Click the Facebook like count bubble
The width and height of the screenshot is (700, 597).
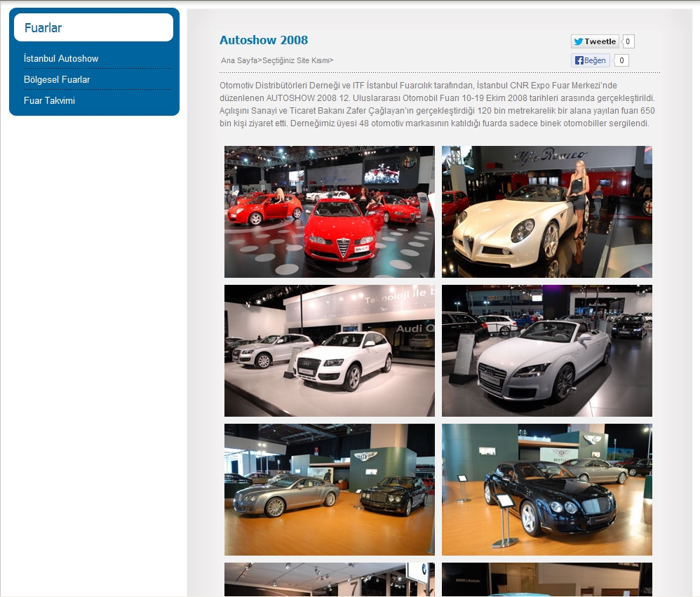click(x=621, y=60)
